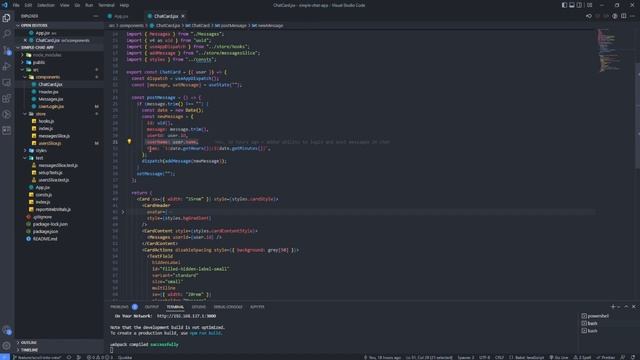Open the Manage gear in activity bar

click(x=7, y=346)
